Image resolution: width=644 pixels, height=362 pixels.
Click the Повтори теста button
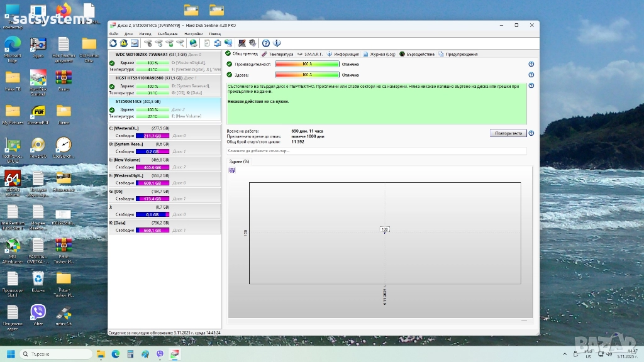508,133
